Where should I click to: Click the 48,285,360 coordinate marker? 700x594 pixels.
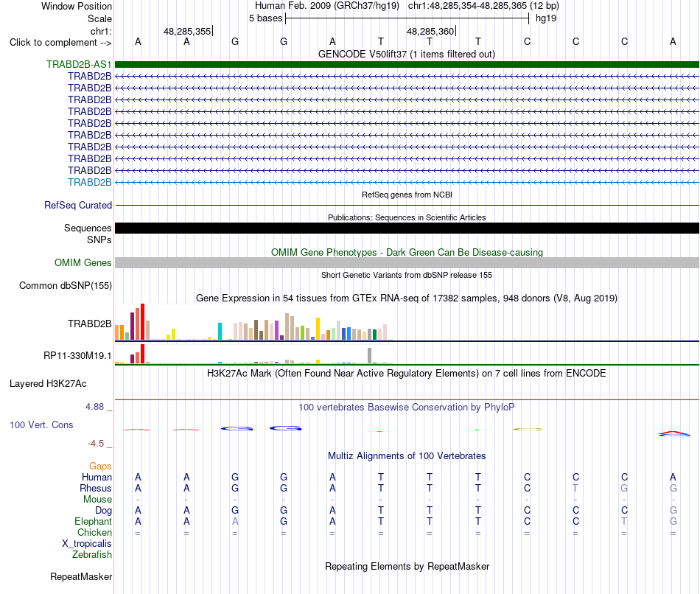[x=430, y=31]
